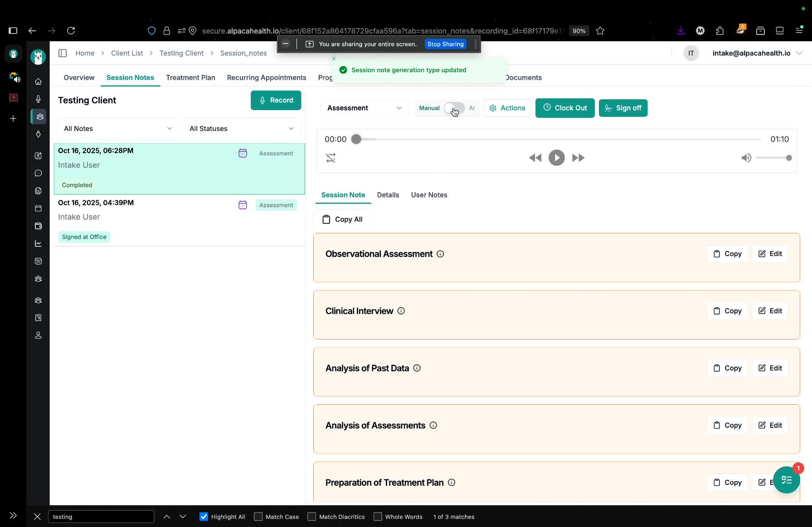Click the volume slider handle

(789, 158)
